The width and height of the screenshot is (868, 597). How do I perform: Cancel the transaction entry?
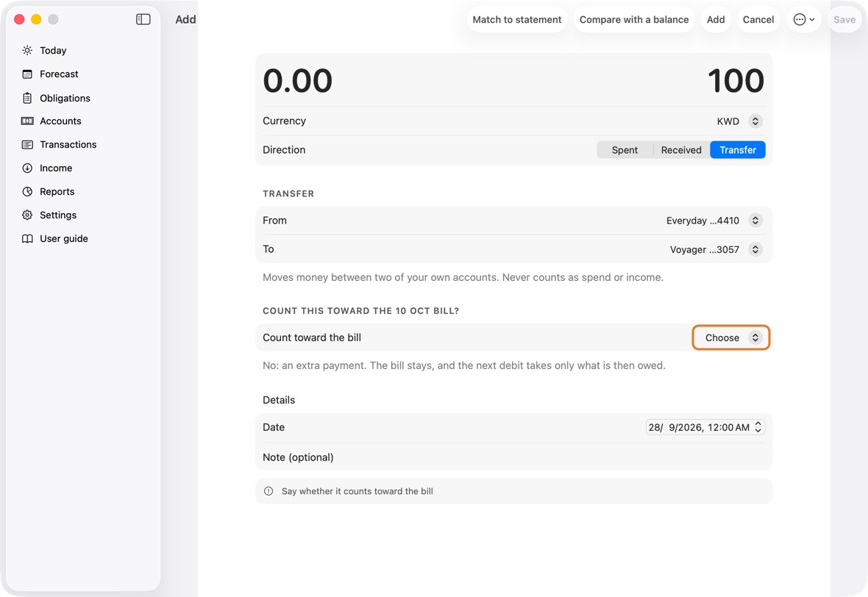[758, 19]
